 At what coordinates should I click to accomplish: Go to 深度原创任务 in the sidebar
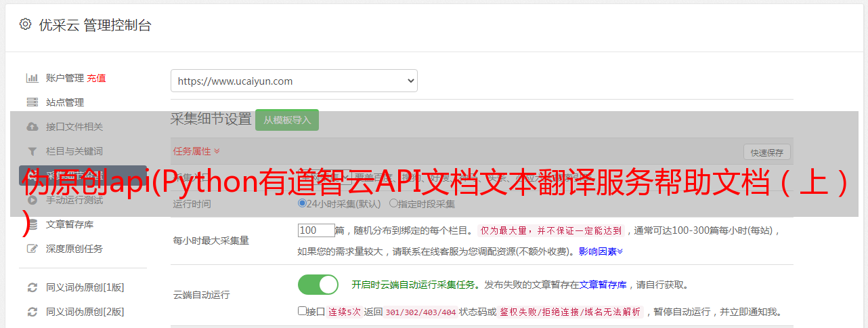74,249
